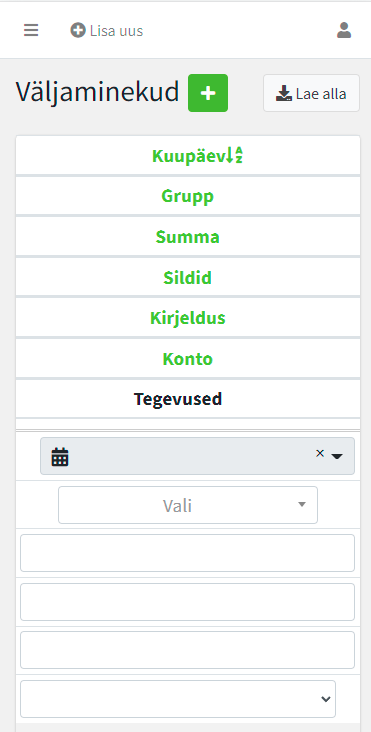Click the user profile icon
The height and width of the screenshot is (732, 371).
click(x=344, y=30)
